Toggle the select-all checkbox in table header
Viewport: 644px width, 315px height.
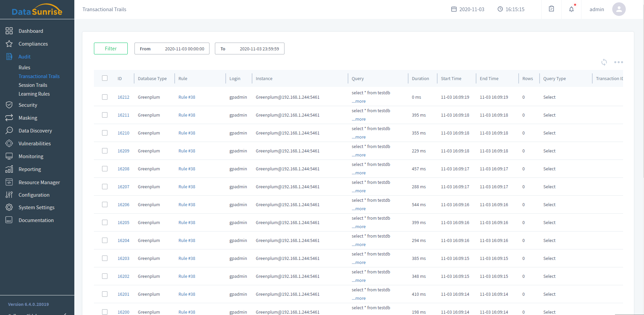(105, 78)
